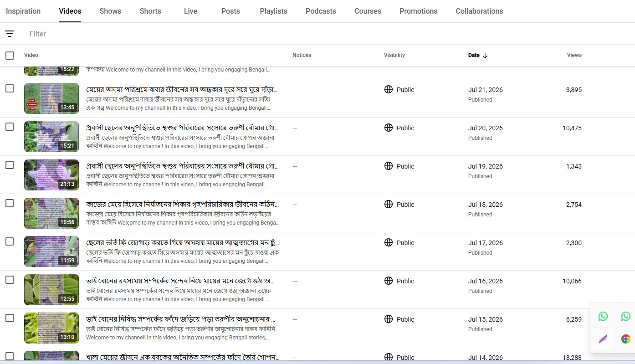
Task: Switch to the Inspiration tab
Action: pos(23,11)
